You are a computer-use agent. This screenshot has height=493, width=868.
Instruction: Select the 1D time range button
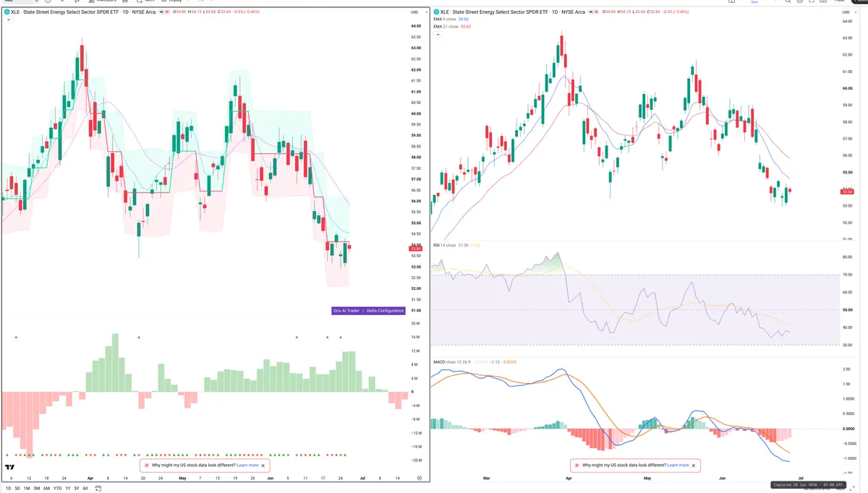click(8, 488)
